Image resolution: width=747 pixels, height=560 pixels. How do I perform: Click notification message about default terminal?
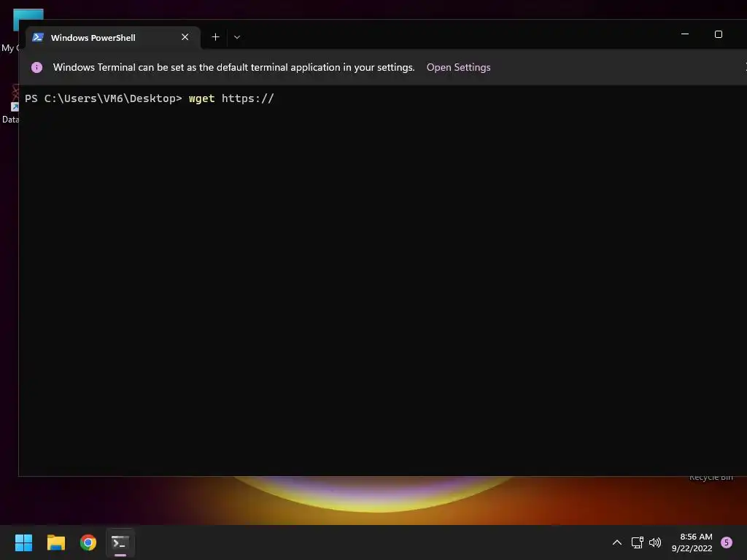coord(233,68)
